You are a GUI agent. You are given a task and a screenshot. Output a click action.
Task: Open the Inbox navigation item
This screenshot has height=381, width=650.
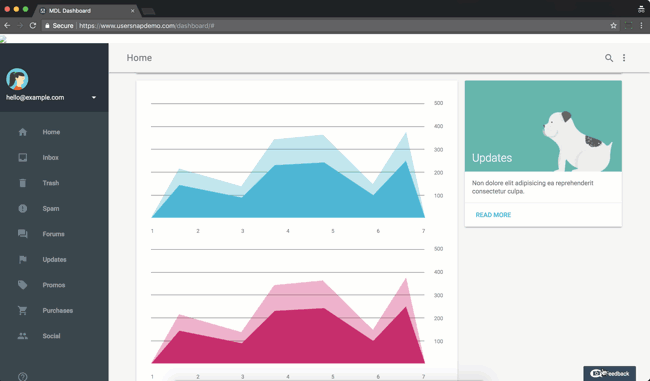(54, 158)
